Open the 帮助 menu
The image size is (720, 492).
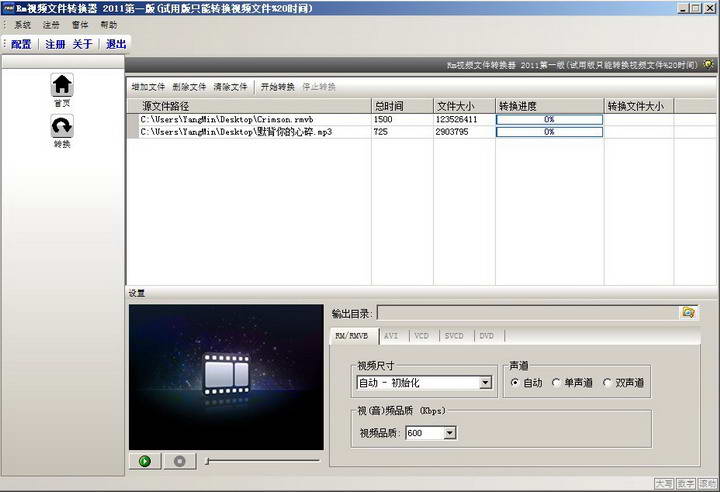(109, 25)
